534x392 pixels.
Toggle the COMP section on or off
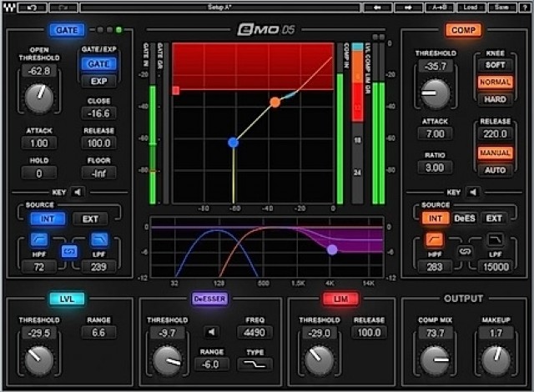click(x=463, y=30)
